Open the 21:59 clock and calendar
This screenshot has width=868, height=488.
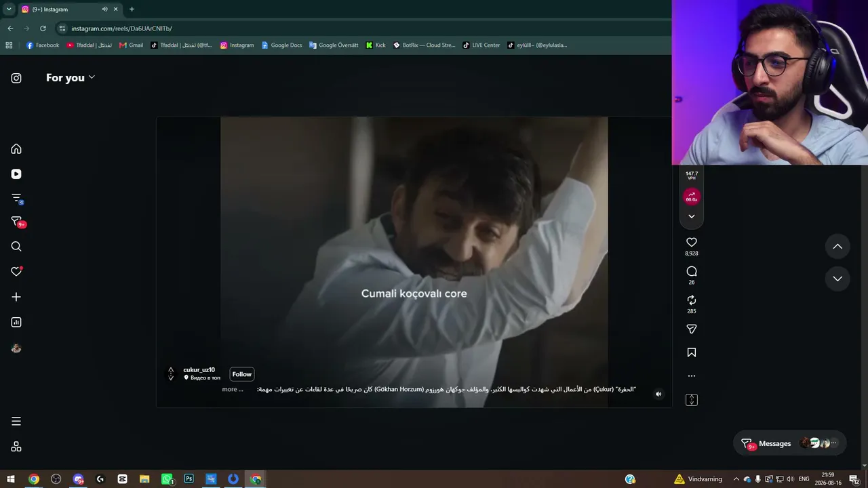click(828, 479)
